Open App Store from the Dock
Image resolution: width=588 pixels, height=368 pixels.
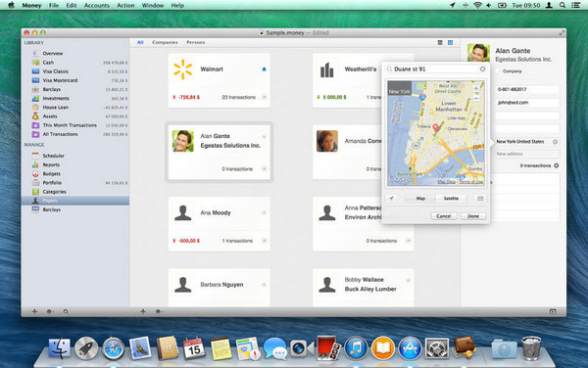[410, 348]
